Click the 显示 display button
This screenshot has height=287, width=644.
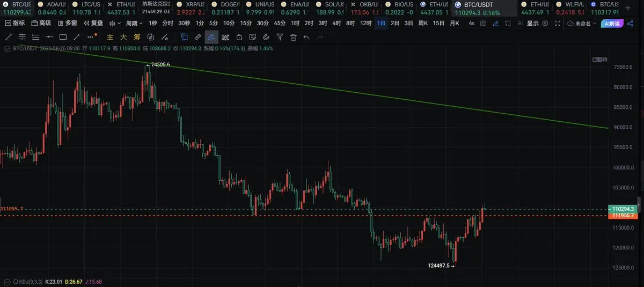tap(532, 23)
